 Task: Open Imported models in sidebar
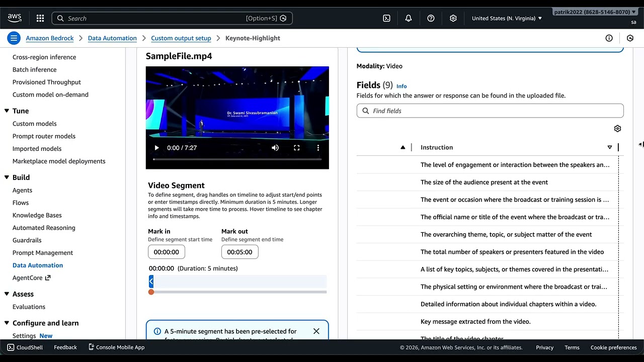click(x=37, y=149)
